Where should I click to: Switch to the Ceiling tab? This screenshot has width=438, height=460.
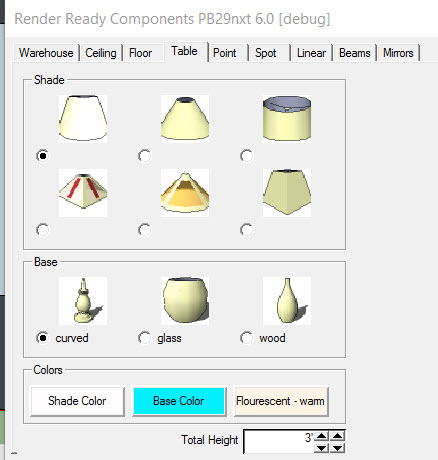(101, 53)
